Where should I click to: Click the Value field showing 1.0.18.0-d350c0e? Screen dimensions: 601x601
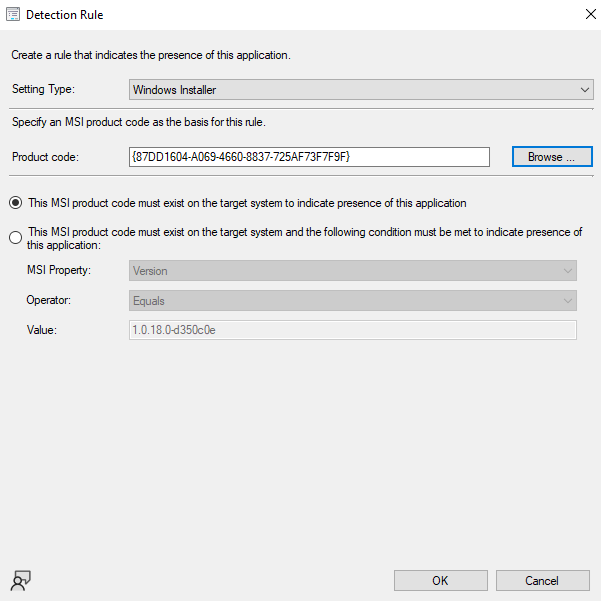point(353,330)
